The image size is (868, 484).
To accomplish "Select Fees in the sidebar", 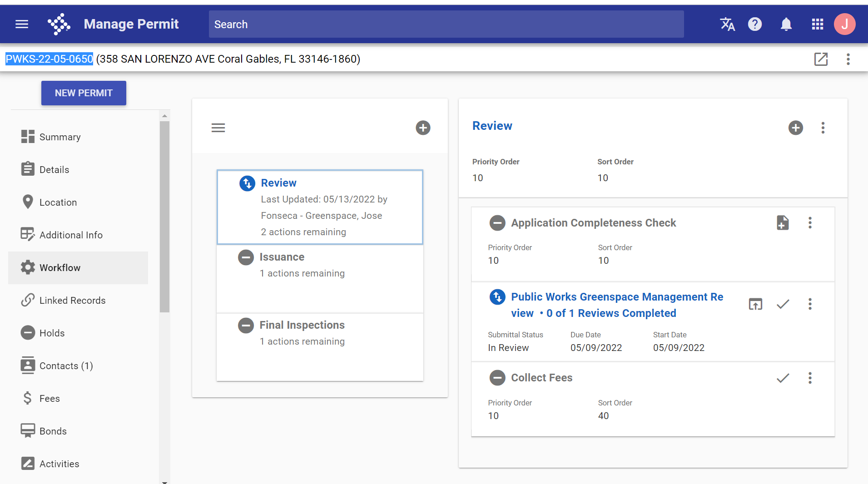I will coord(50,399).
